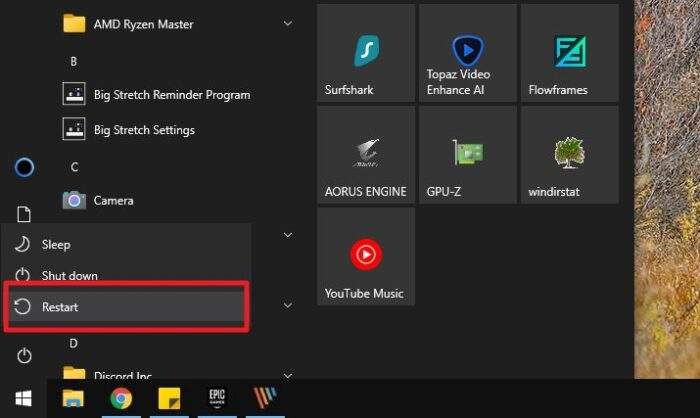Expand the Discord Inc folder chevron

tap(288, 376)
